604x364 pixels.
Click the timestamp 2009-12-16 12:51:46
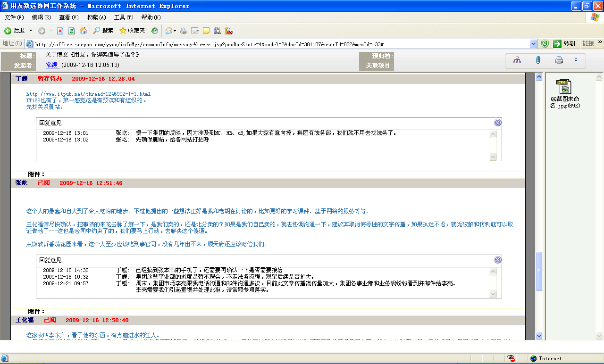pos(91,183)
